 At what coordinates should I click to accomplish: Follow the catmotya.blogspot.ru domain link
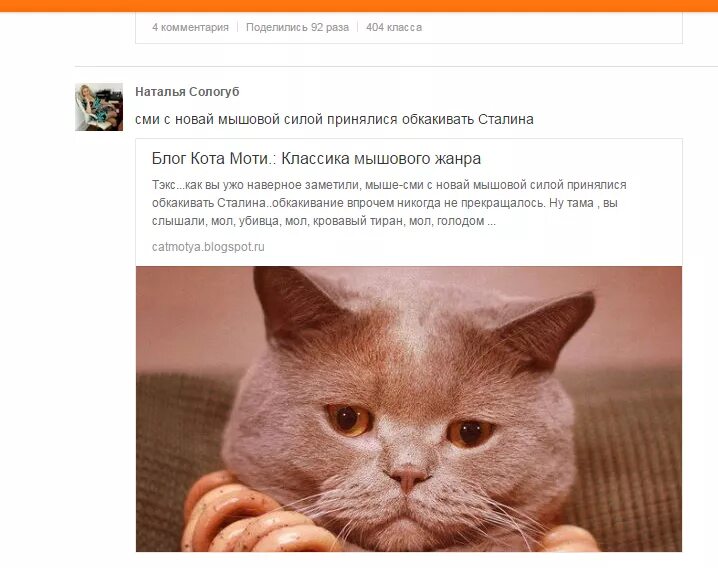point(208,246)
